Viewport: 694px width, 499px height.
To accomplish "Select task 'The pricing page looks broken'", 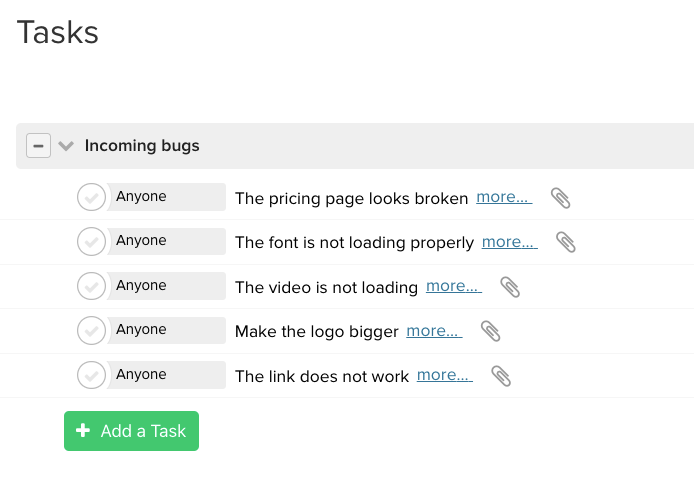I will click(x=351, y=198).
